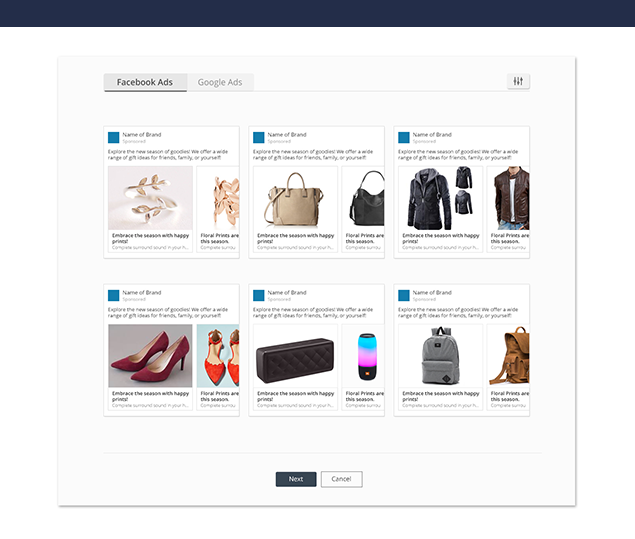Click the 'Explore the new season' text on ring ad
The height and width of the screenshot is (539, 635).
coord(168,155)
